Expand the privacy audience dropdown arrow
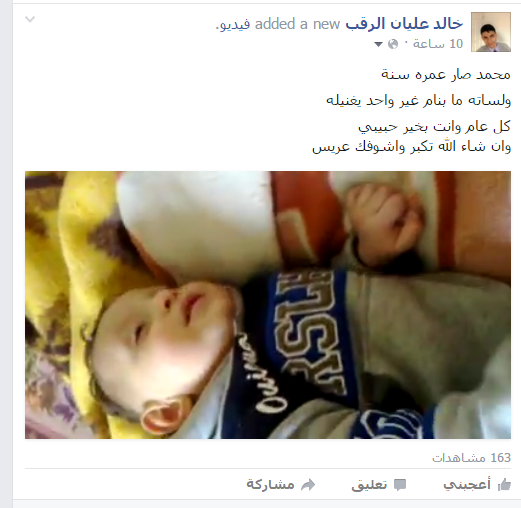This screenshot has height=508, width=521. [x=378, y=44]
